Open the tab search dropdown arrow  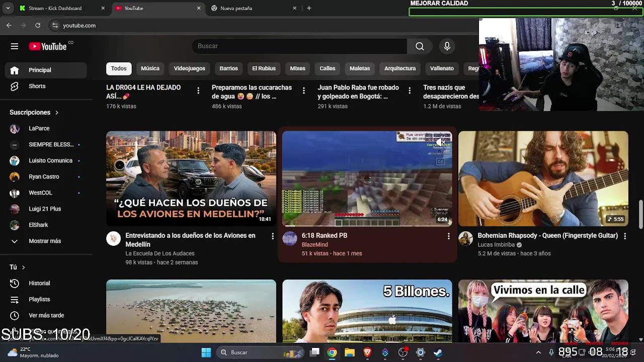tap(8, 8)
